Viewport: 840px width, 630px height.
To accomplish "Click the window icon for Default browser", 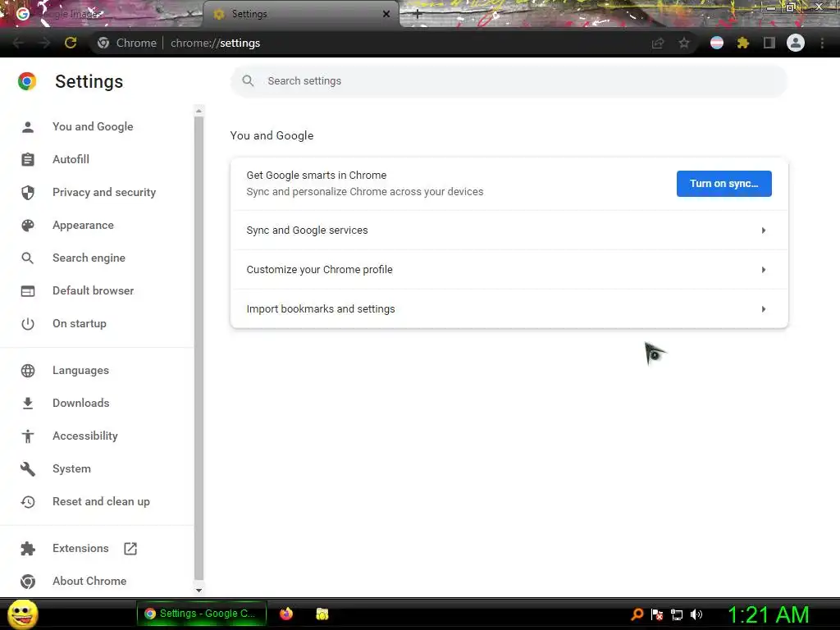I will (28, 291).
